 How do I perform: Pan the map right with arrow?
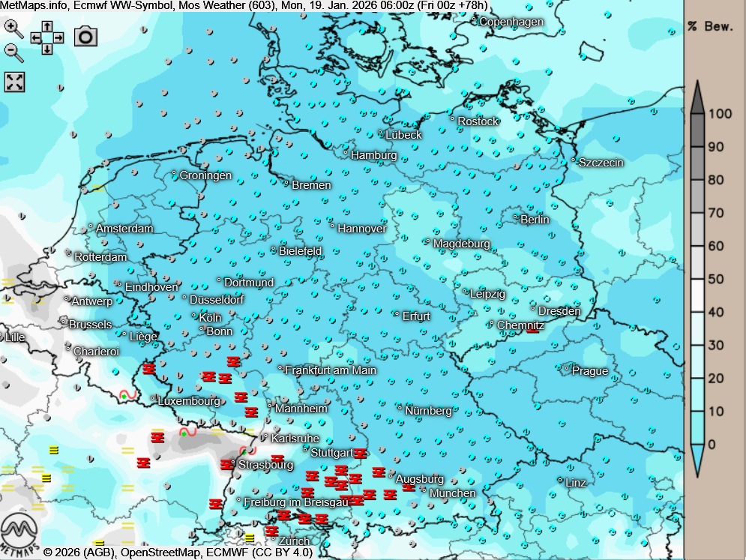tap(58, 37)
